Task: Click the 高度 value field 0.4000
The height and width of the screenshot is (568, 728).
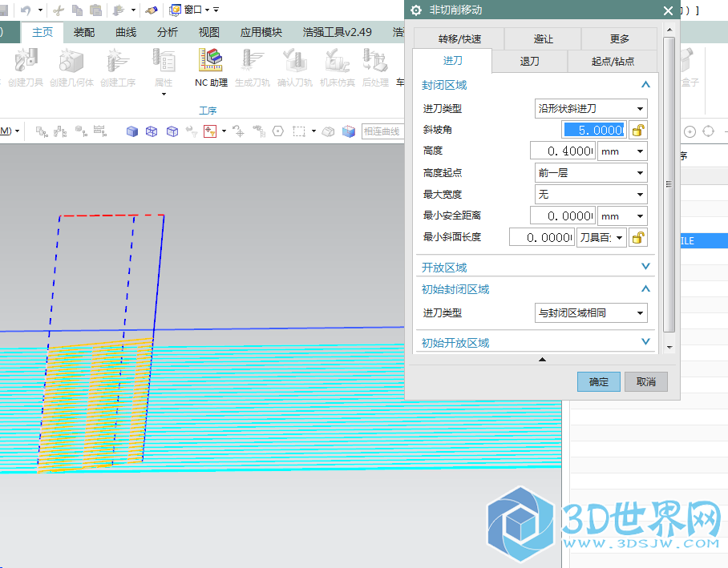Action: 563,151
